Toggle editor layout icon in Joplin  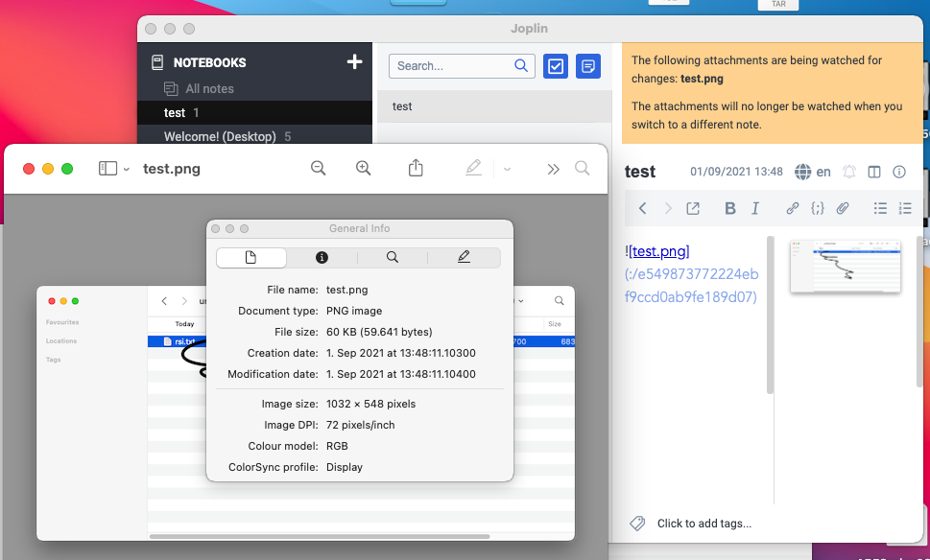click(874, 172)
